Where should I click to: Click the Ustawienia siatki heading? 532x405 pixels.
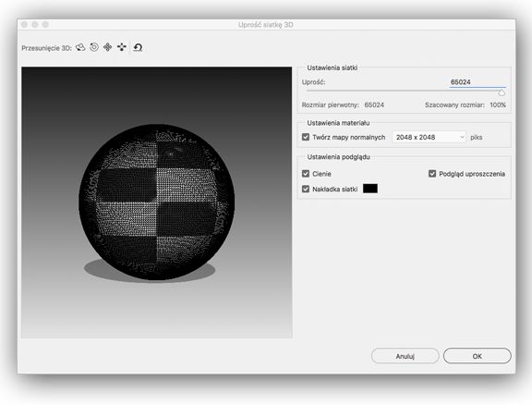tap(332, 67)
